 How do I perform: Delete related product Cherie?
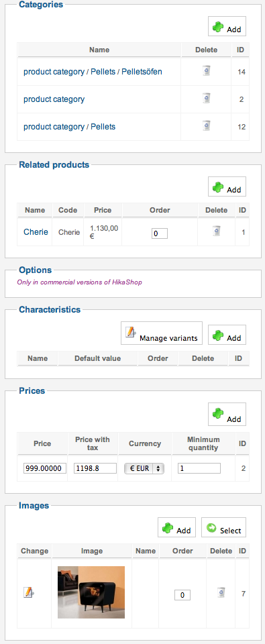point(217,231)
